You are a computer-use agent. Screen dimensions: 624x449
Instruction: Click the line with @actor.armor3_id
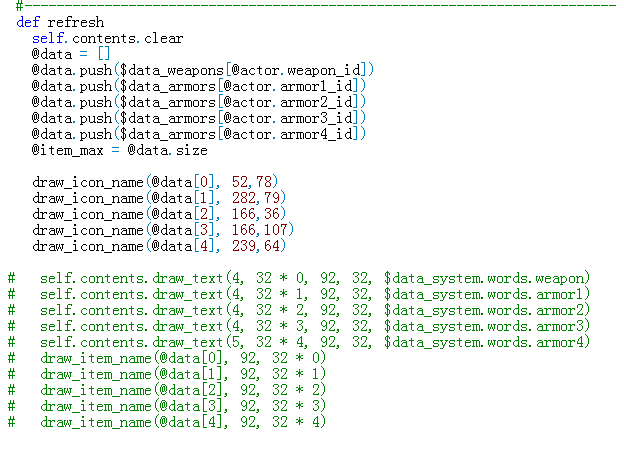pos(199,118)
